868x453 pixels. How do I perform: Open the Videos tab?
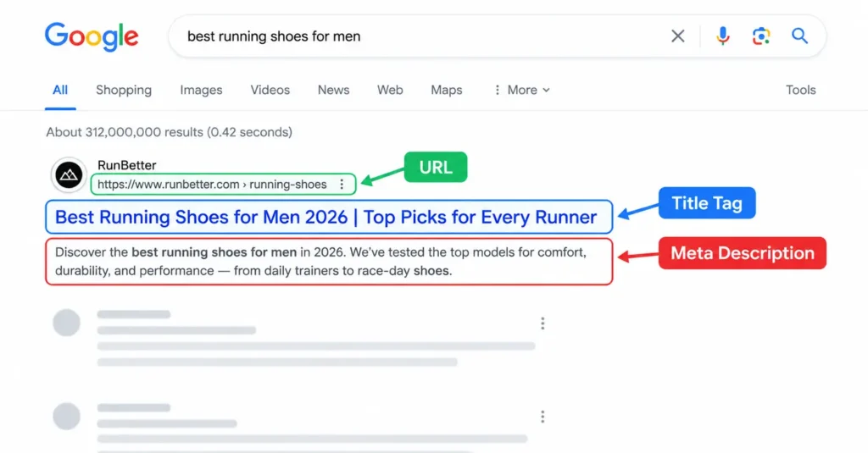tap(270, 90)
